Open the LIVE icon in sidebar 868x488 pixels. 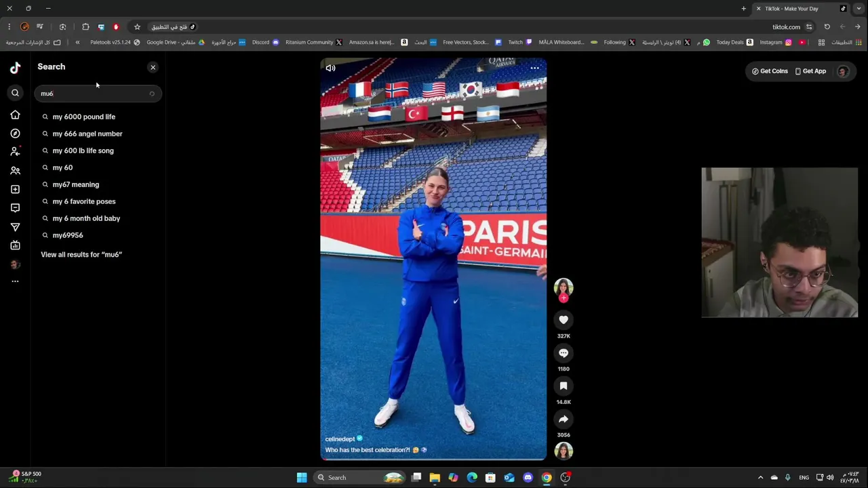point(15,245)
